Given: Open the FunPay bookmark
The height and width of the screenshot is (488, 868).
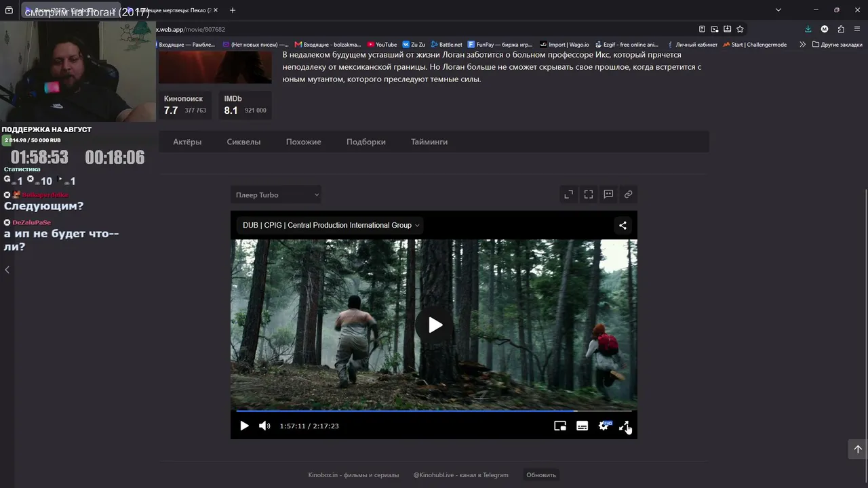Looking at the screenshot, I should [500, 45].
